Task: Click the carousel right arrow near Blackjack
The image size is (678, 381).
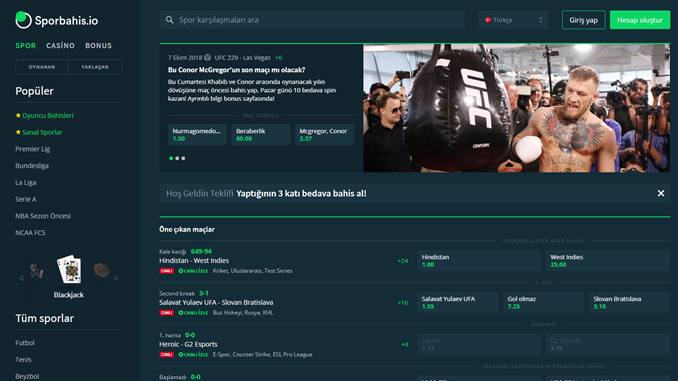Action: click(x=117, y=279)
